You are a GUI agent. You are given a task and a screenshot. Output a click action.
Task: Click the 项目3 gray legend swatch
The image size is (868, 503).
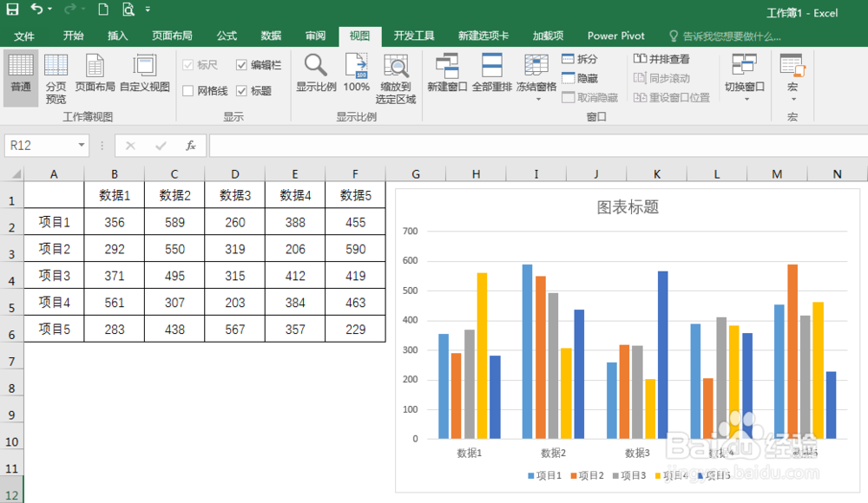pyautogui.click(x=615, y=475)
